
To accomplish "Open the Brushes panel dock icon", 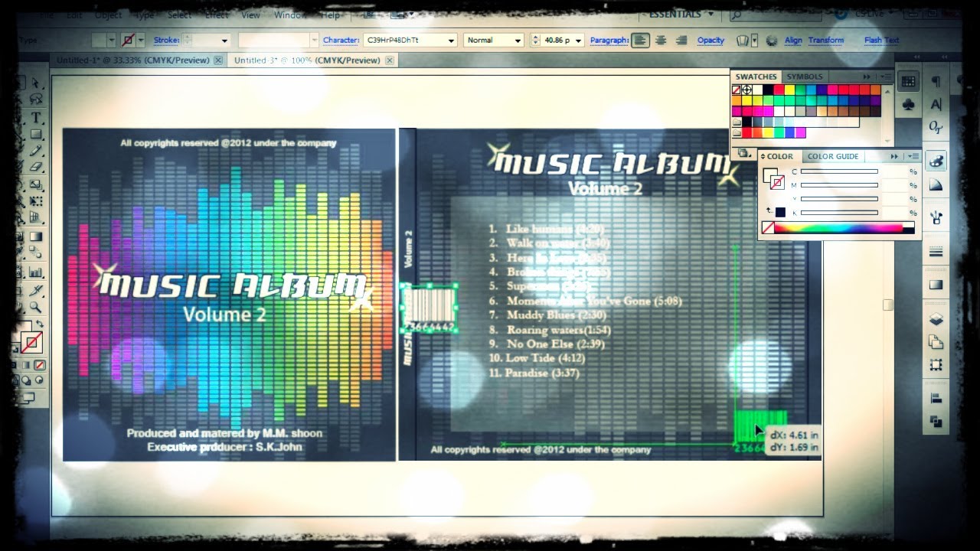I will pos(936,217).
